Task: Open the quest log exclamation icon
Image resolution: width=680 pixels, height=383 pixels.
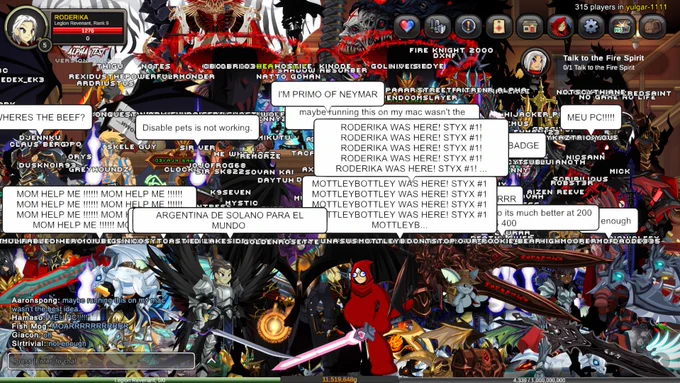Action: point(468,26)
